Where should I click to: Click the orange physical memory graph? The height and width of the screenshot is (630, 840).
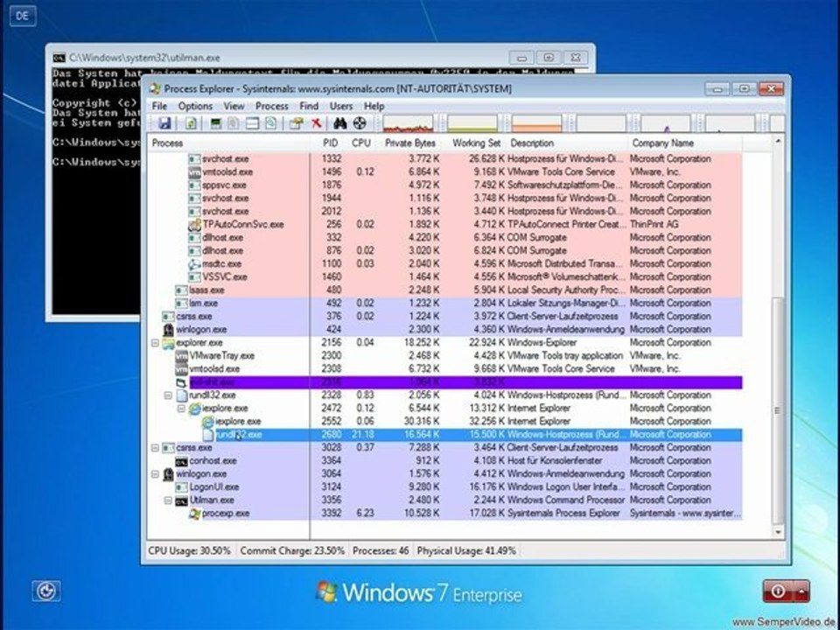tap(536, 123)
